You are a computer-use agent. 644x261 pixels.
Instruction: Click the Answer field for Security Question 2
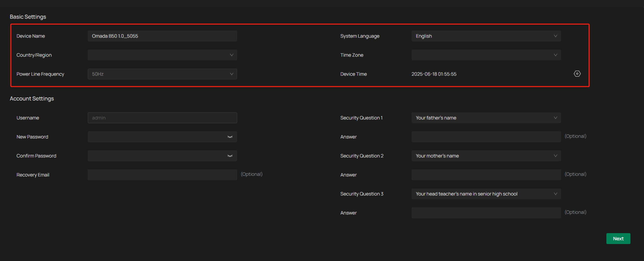(x=486, y=175)
